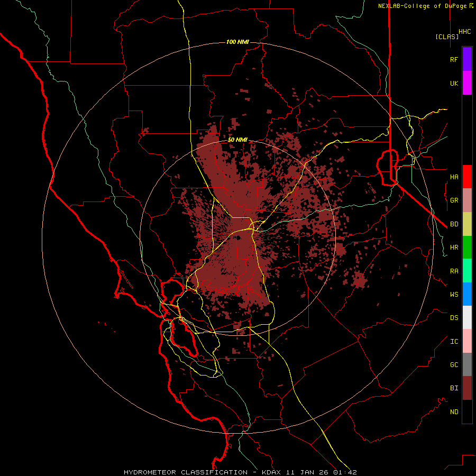The height and width of the screenshot is (476, 476).
Task: Select the BD yellow legend swatch
Action: click(467, 224)
